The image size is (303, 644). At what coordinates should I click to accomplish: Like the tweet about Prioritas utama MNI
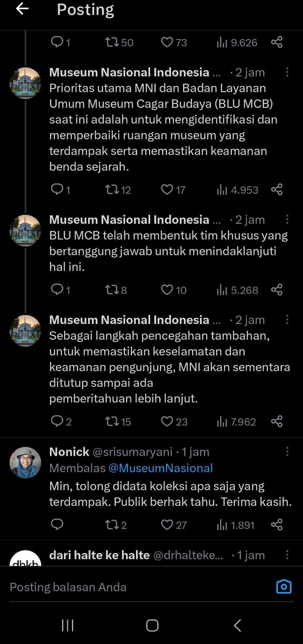(x=167, y=190)
